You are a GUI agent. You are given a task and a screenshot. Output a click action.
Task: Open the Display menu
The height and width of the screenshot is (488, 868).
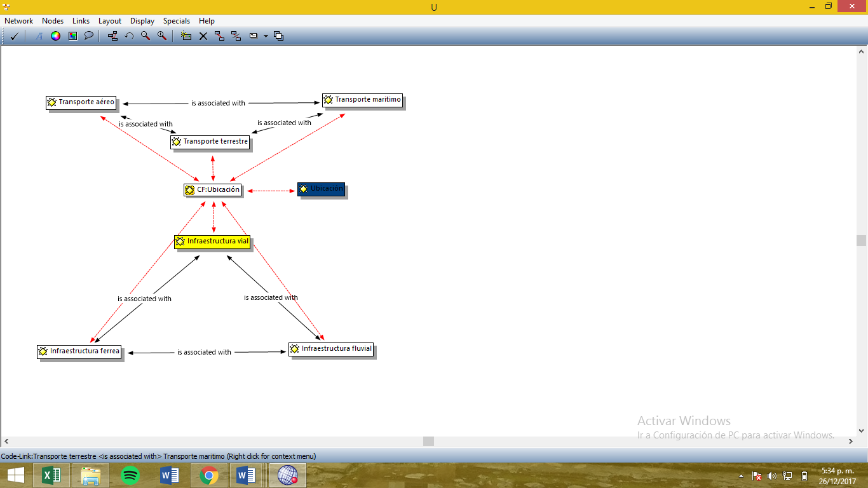[142, 21]
